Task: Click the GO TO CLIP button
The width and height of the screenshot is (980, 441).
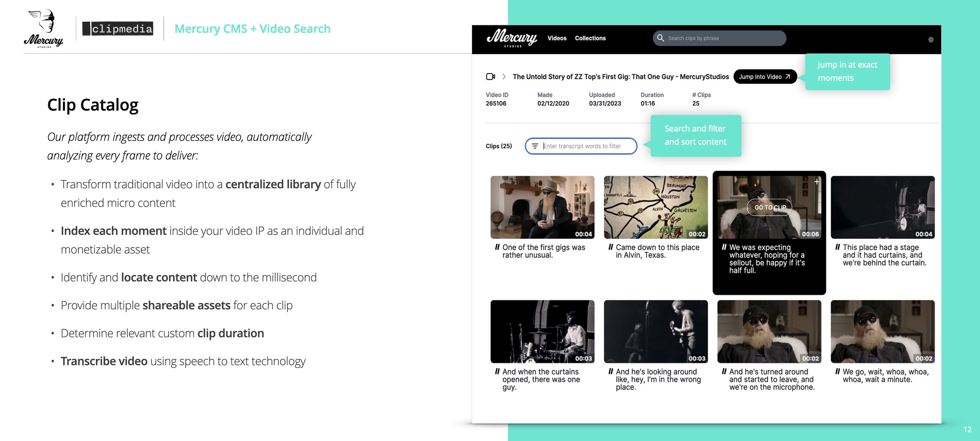Action: (770, 207)
